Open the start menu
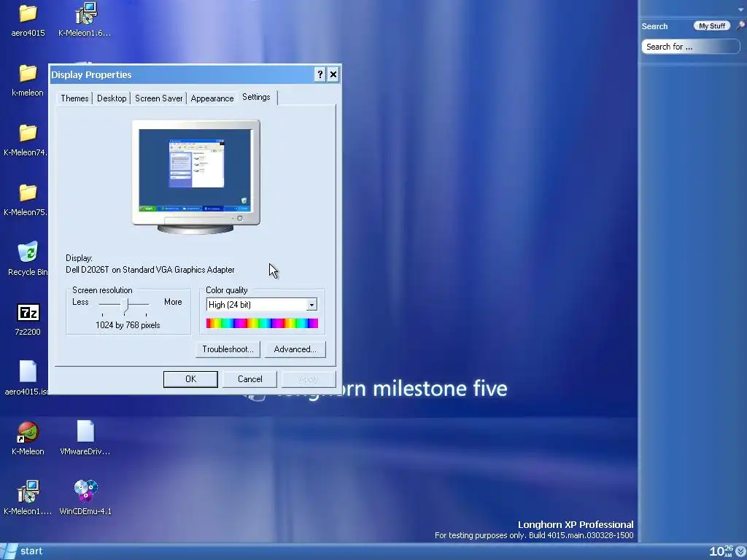The height and width of the screenshot is (560, 747). [23, 551]
